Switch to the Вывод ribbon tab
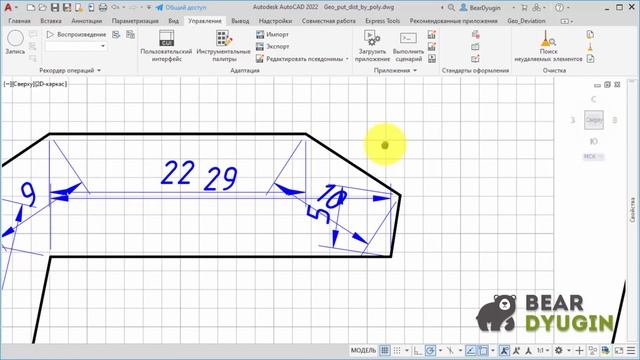This screenshot has width=640, height=360. (x=240, y=21)
